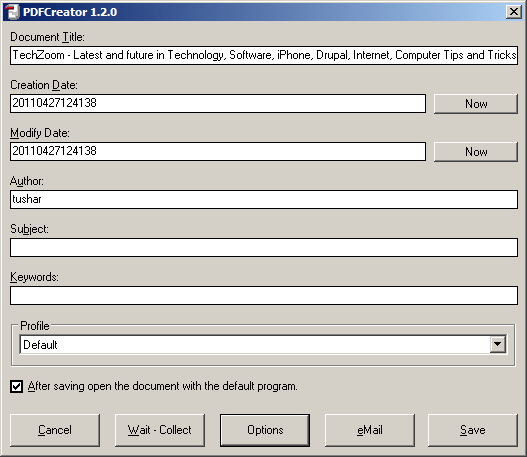Click the Save button
Viewport: 527px width, 457px height.
473,430
